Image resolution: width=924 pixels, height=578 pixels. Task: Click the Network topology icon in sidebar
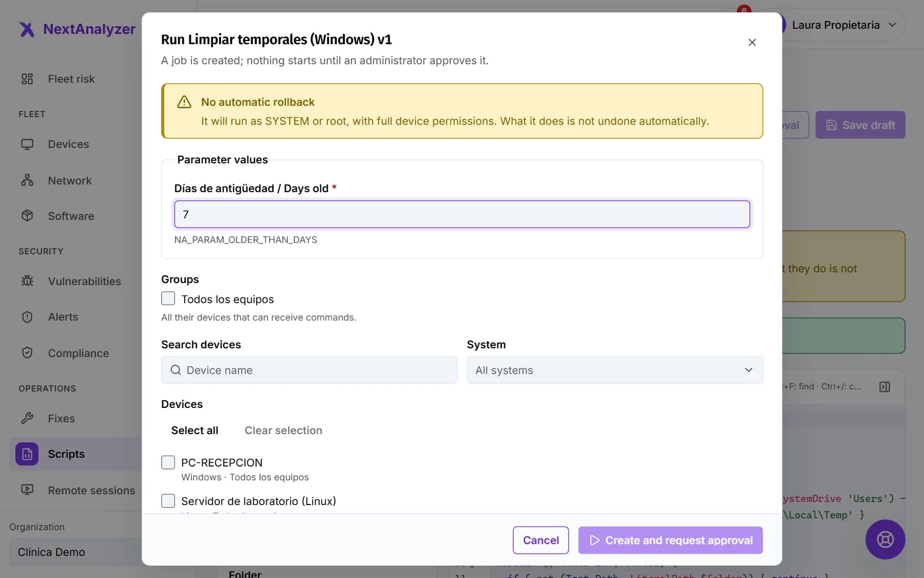(x=27, y=180)
